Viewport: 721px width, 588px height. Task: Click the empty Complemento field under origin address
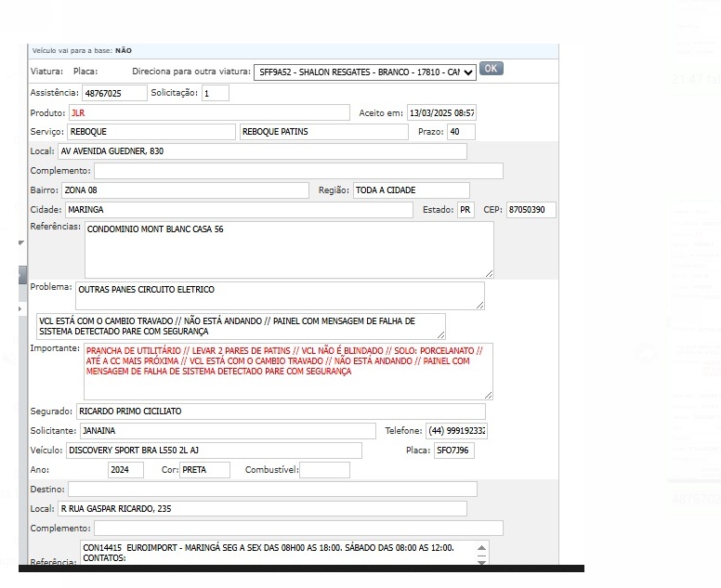pyautogui.click(x=298, y=171)
